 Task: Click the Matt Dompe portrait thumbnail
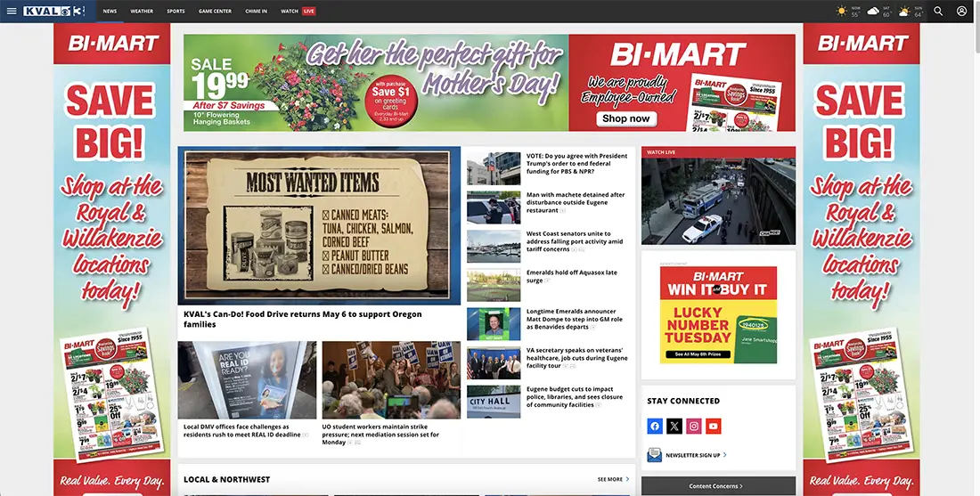(494, 323)
